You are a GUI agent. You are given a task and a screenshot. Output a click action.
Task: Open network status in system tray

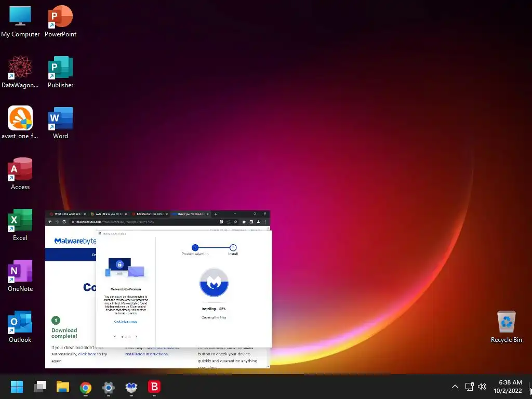pos(469,387)
